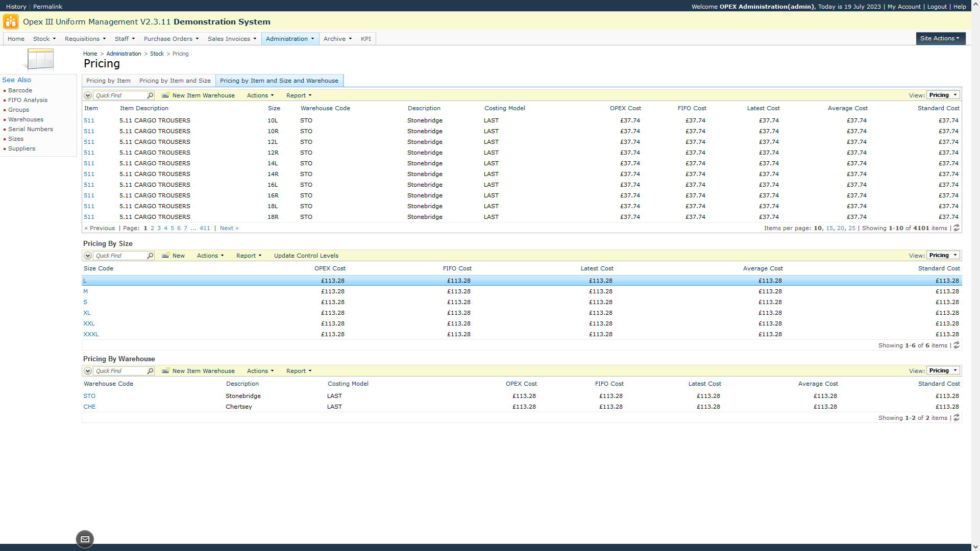Click the Pricing By Warehouse Quick Find magnifier

point(150,371)
